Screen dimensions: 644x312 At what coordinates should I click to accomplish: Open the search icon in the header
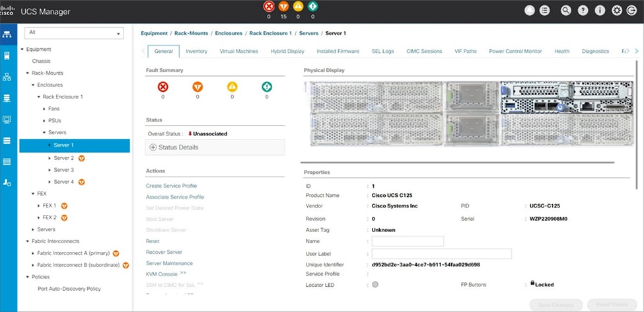[566, 11]
